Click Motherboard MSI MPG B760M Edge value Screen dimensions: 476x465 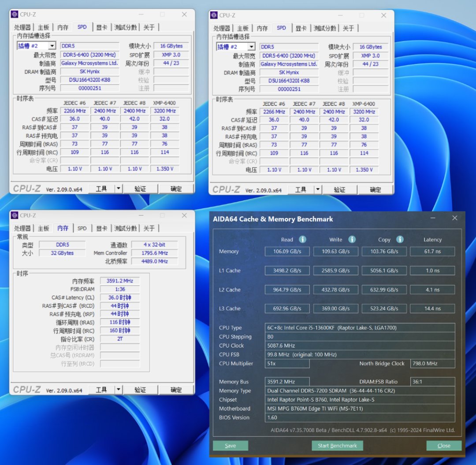[360, 409]
